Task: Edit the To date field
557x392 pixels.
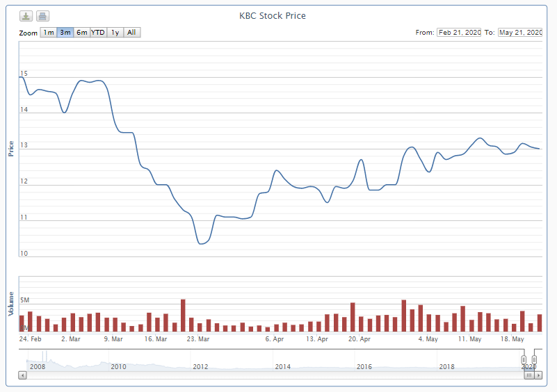Action: click(x=520, y=32)
